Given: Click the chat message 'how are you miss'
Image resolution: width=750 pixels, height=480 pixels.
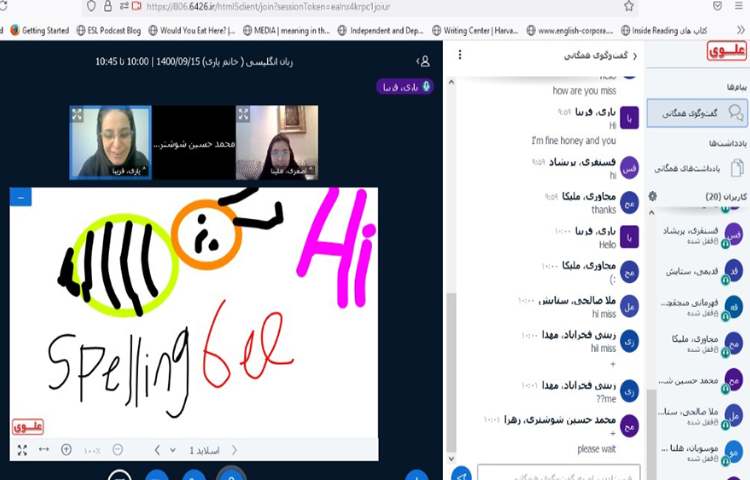Looking at the screenshot, I should point(584,91).
